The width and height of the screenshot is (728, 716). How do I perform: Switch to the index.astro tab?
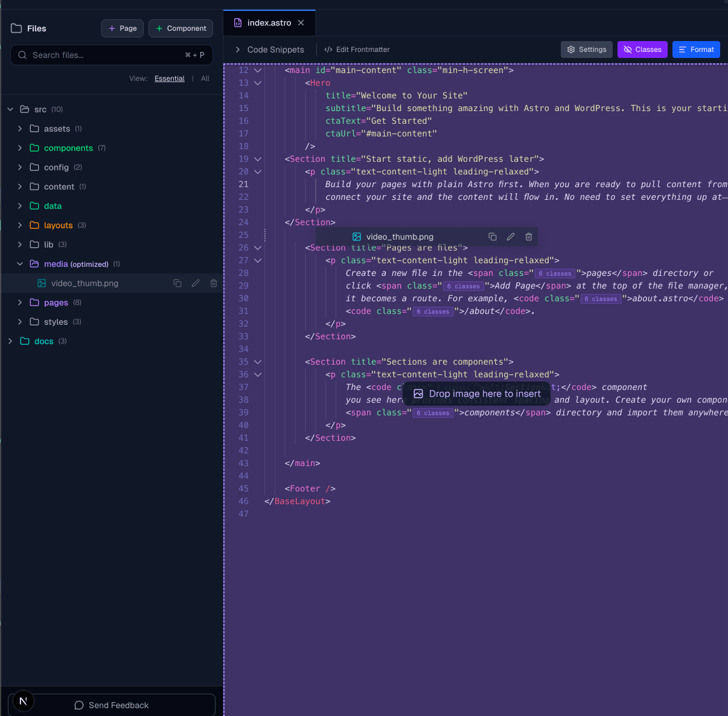point(269,22)
